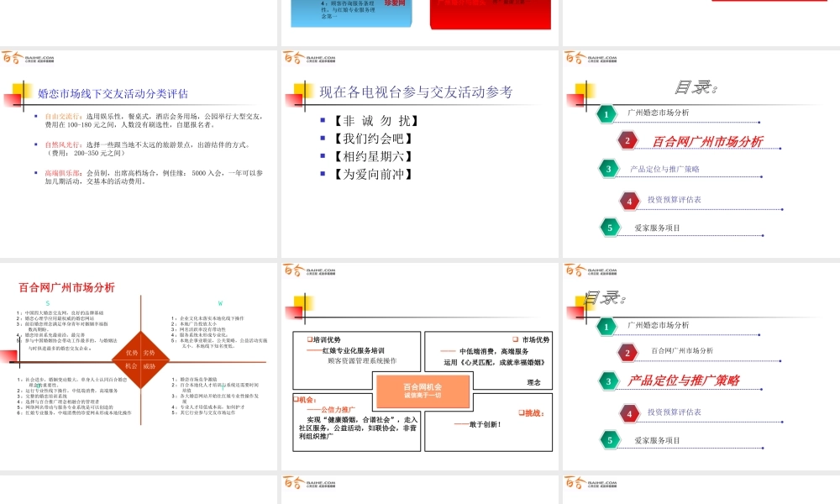This screenshot has height=504, width=840.
Task: Click 威胁 in the SWOT diamond
Action: pos(149,366)
